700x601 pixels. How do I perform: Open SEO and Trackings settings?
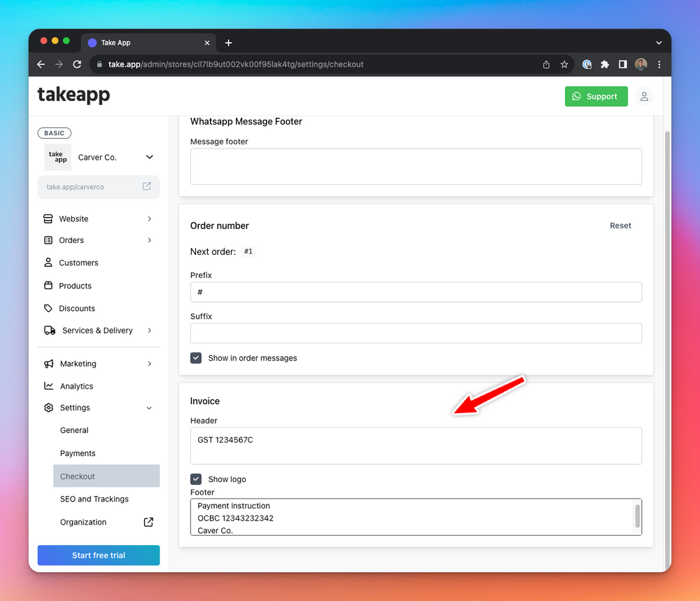pos(94,499)
